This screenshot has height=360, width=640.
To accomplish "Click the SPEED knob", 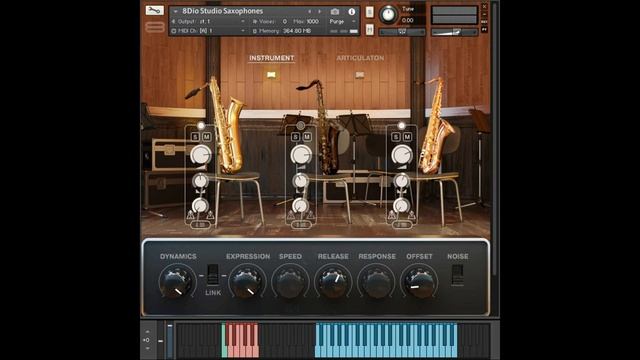I will click(290, 282).
